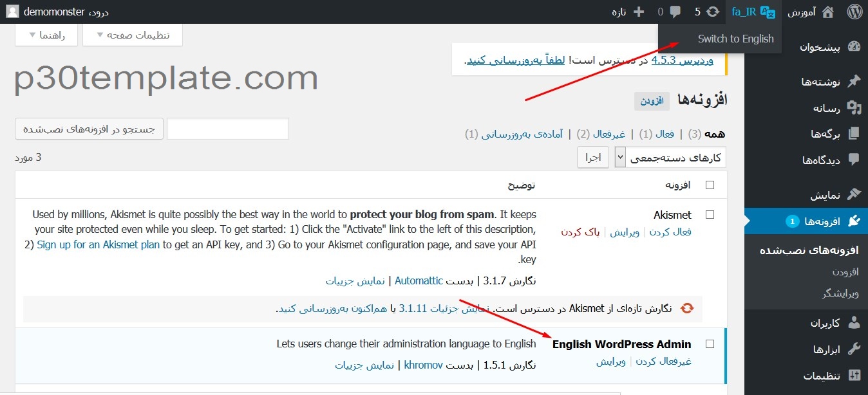
Task: Click the اجرا (Apply) button
Action: click(x=593, y=157)
